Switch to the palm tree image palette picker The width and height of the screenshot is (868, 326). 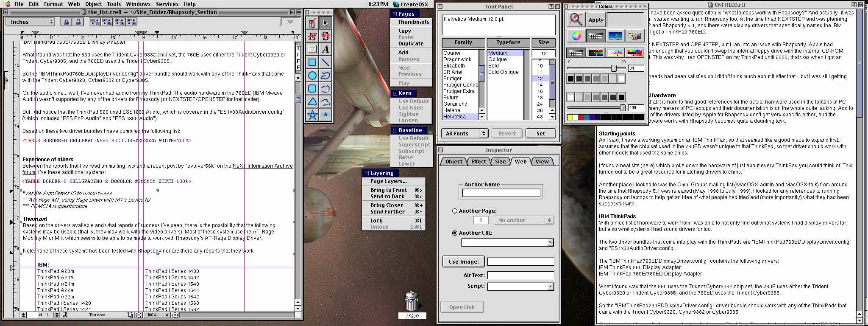coord(615,36)
